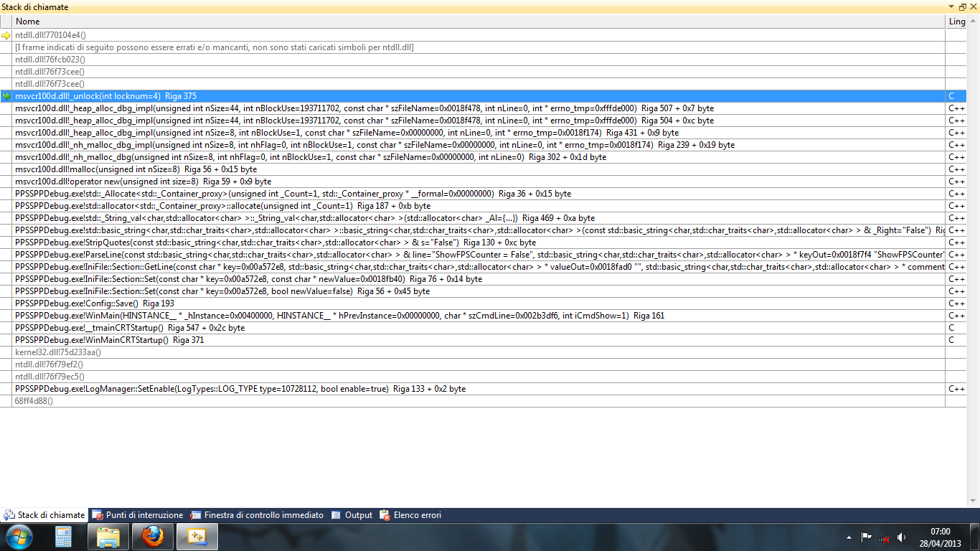The height and width of the screenshot is (551, 980).
Task: Click the network status tray icon
Action: pos(885,537)
